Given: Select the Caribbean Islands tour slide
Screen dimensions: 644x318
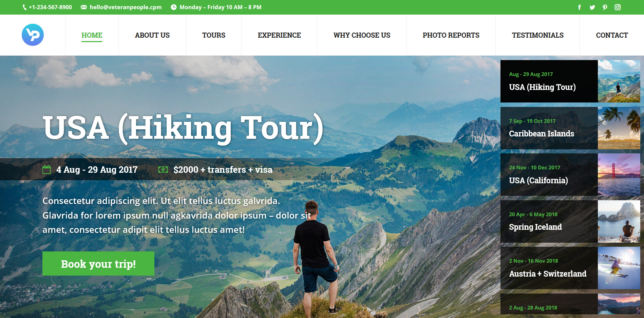Looking at the screenshot, I should pyautogui.click(x=570, y=128).
